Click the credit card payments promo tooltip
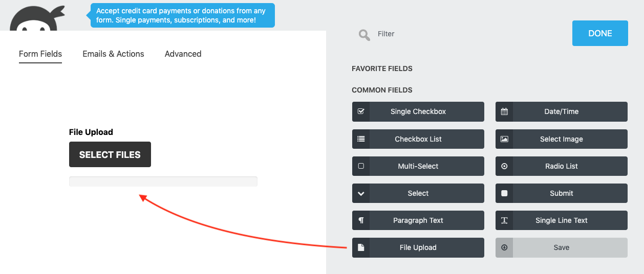This screenshot has width=644, height=274. (x=183, y=15)
